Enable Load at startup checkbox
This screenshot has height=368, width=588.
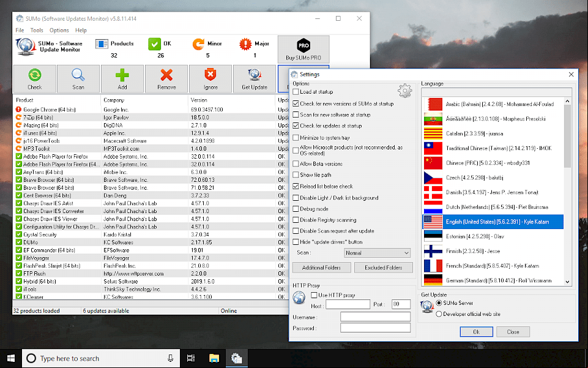tap(296, 91)
